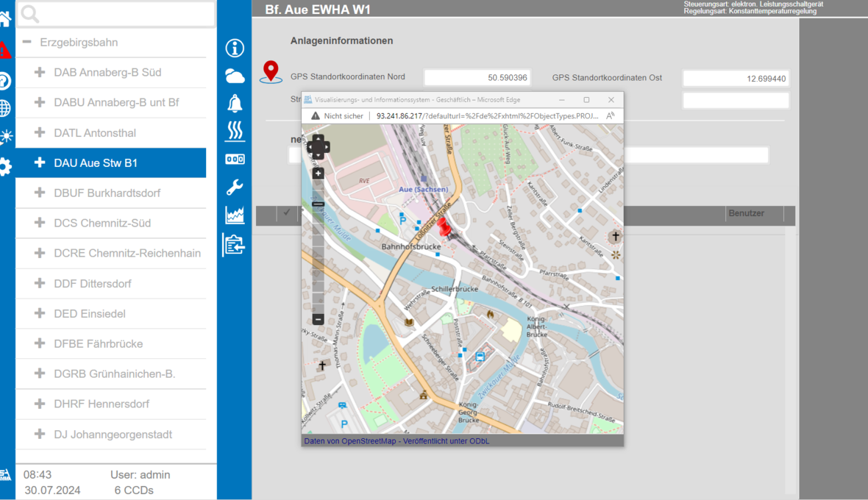Select the heating waves icon
The image size is (868, 500).
click(235, 131)
